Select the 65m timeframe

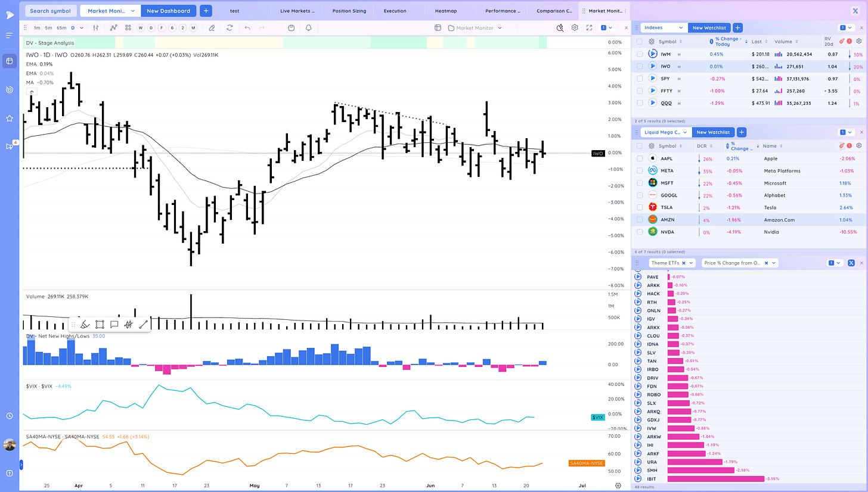[61, 27]
